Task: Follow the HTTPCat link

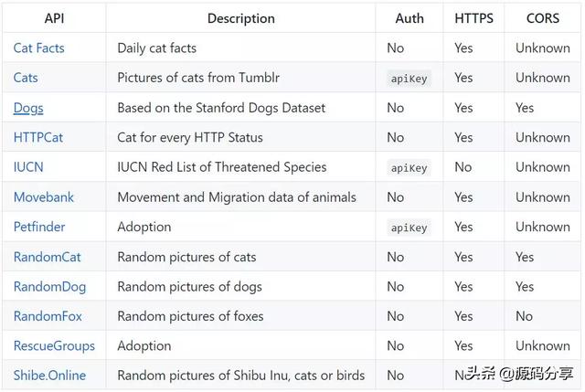Action: [38, 137]
